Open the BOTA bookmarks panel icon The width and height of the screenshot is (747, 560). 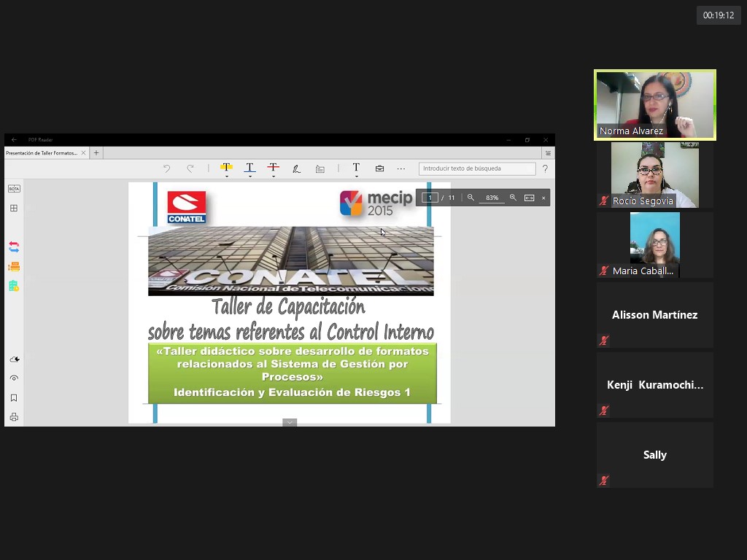pyautogui.click(x=14, y=189)
